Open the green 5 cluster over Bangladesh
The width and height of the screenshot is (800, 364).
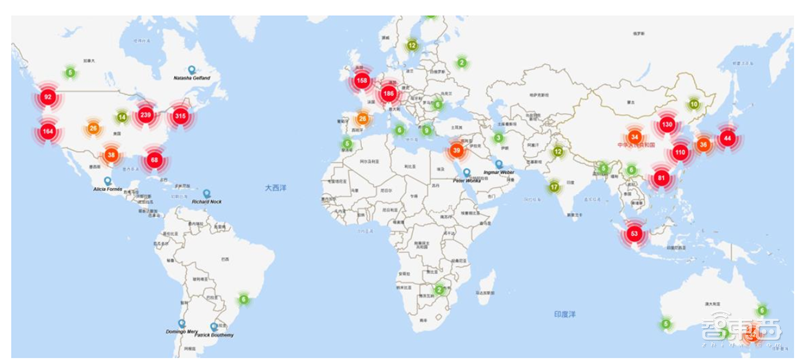coord(604,168)
